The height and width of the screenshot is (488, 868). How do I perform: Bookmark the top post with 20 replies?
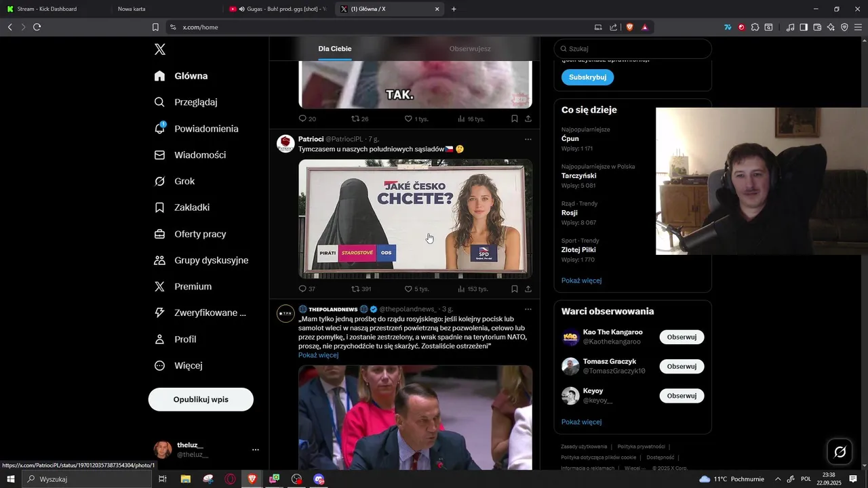coord(515,119)
